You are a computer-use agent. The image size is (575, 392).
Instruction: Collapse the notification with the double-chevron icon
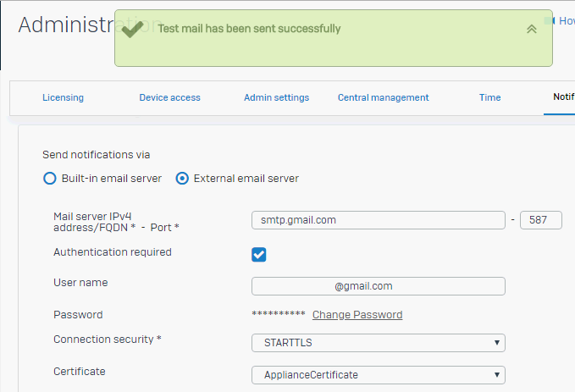pyautogui.click(x=531, y=29)
